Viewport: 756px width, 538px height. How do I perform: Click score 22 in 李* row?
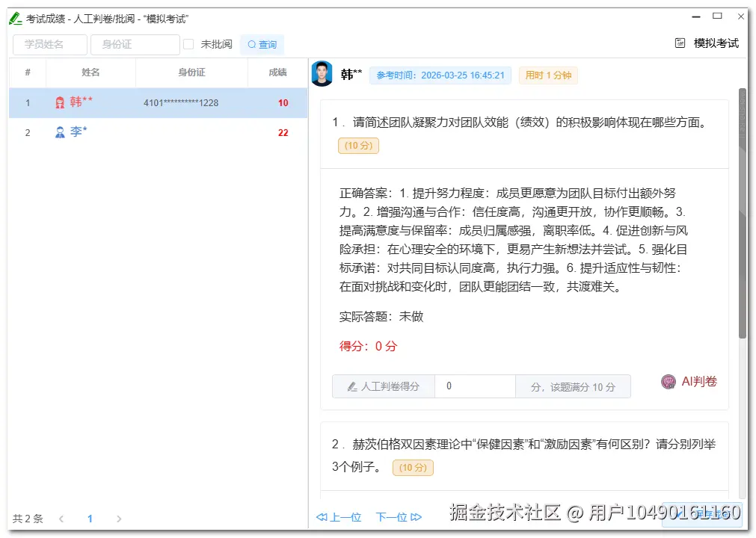283,133
